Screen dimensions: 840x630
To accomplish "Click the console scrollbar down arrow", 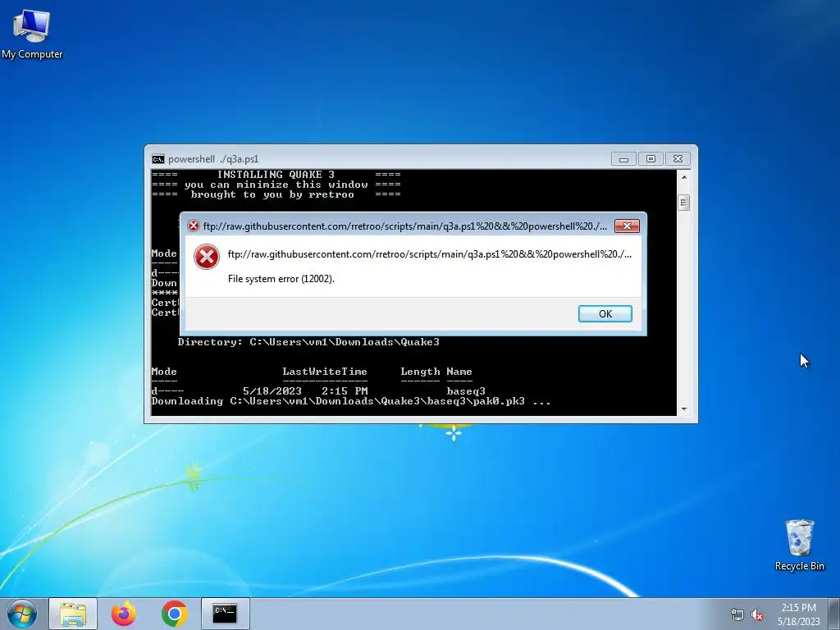I will coord(683,409).
